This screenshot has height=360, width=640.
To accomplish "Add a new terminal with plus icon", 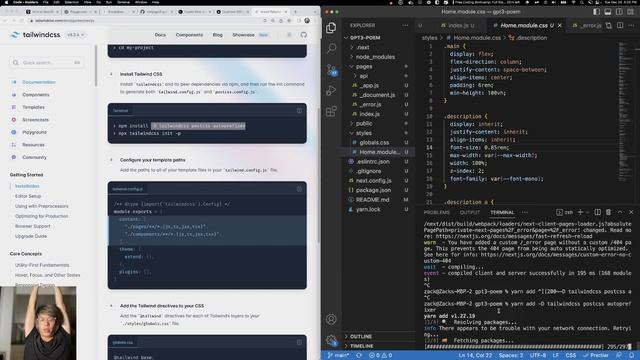I will (580, 212).
